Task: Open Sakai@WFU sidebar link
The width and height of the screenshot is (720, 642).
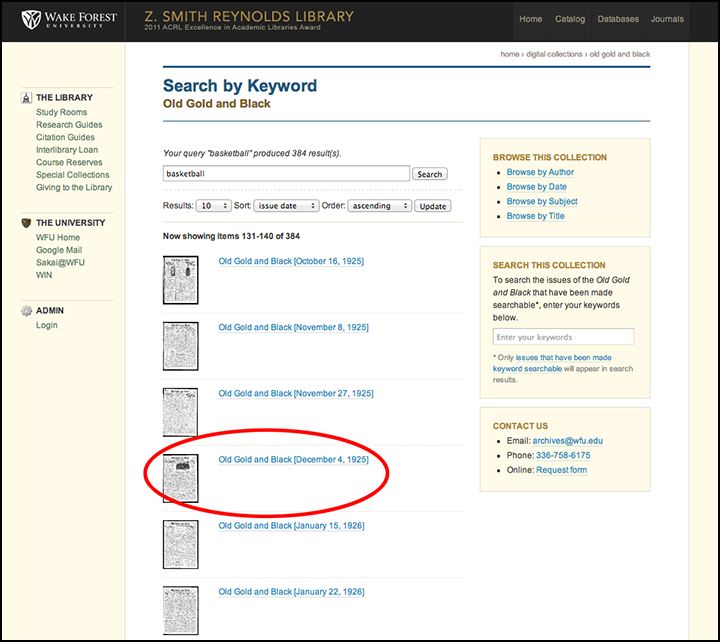Action: click(60, 263)
